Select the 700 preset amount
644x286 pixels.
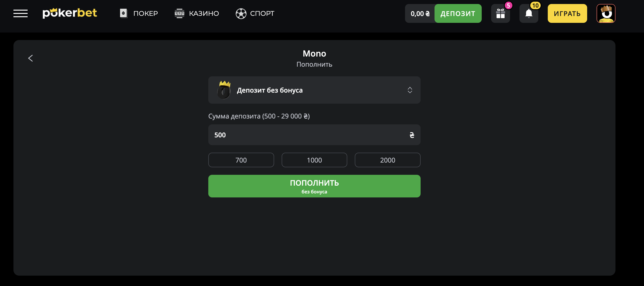click(x=241, y=160)
